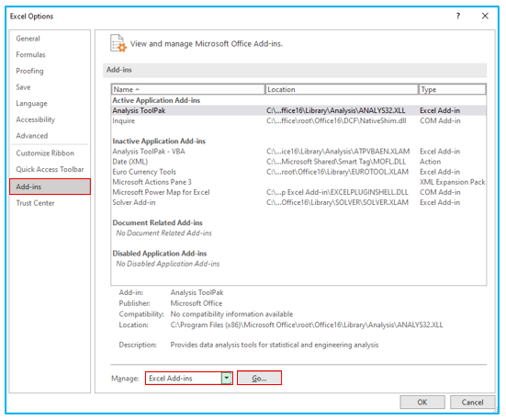
Task: Close the Excel Options dialog
Action: [485, 16]
